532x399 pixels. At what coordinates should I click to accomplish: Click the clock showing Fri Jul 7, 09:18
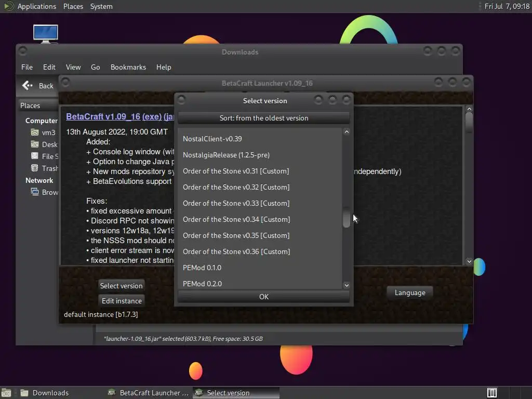[x=507, y=6]
